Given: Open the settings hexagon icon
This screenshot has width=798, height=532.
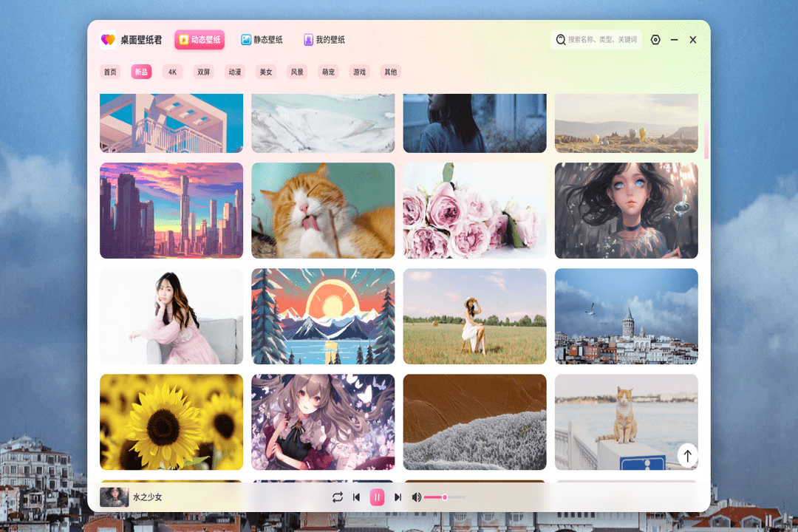Looking at the screenshot, I should [x=655, y=40].
